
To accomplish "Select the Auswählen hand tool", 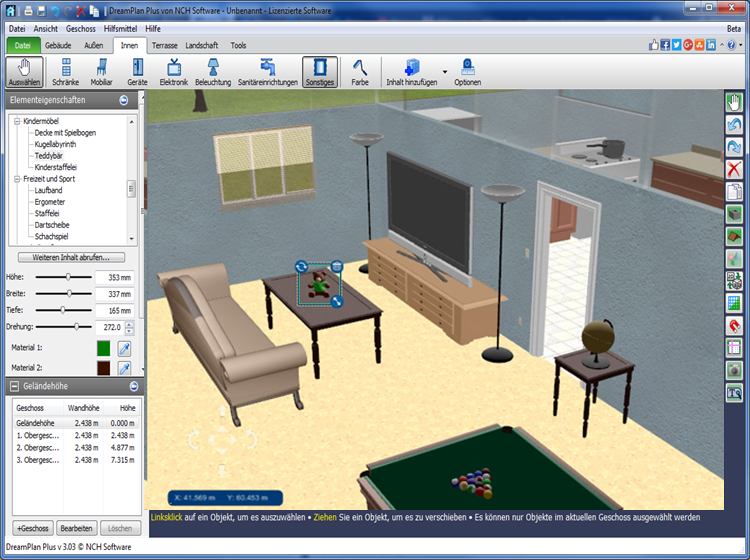I will 24,72.
